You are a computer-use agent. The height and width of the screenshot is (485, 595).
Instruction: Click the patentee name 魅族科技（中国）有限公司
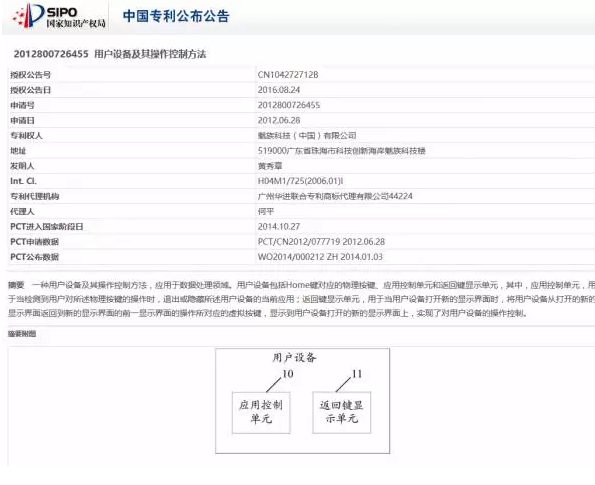click(307, 135)
